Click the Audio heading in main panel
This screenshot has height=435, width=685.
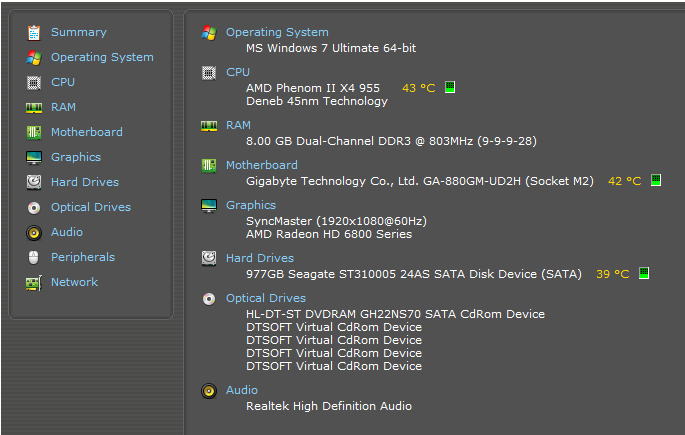241,390
